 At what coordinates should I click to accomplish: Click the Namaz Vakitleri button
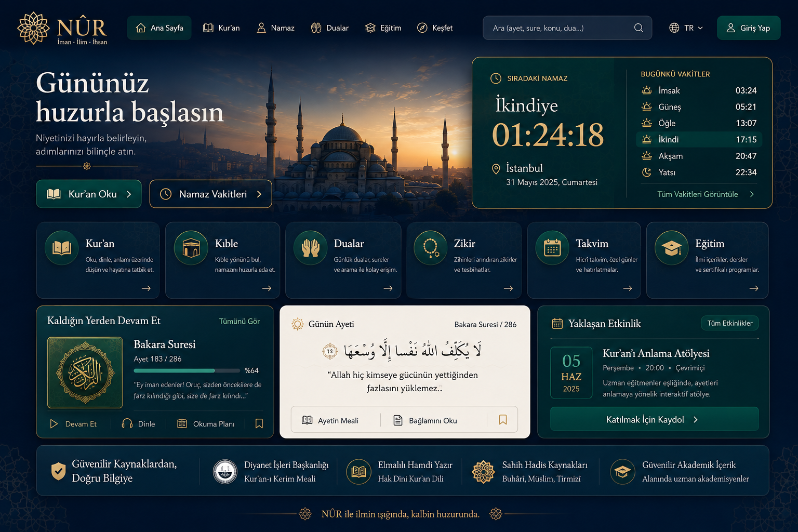[210, 194]
